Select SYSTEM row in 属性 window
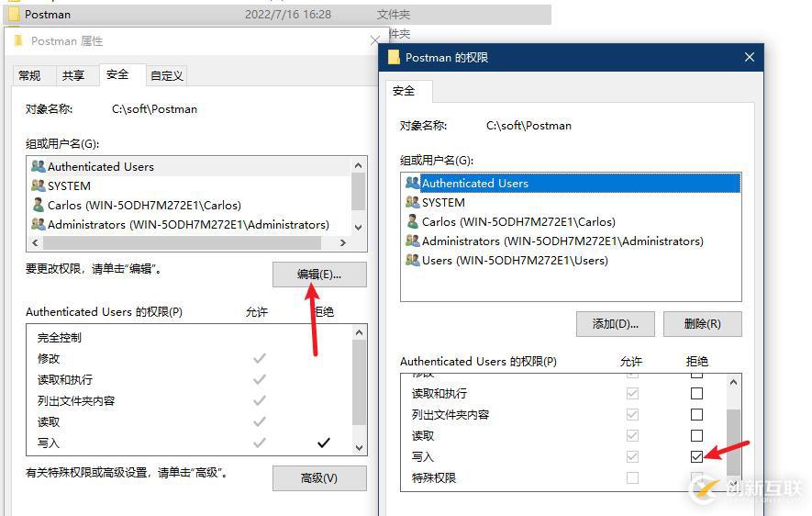The width and height of the screenshot is (812, 516). [190, 185]
